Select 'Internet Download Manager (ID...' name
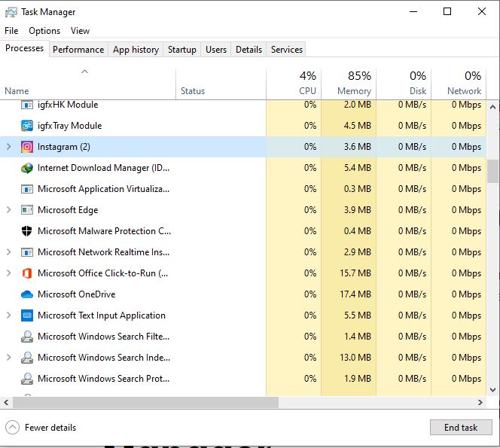 [x=103, y=168]
